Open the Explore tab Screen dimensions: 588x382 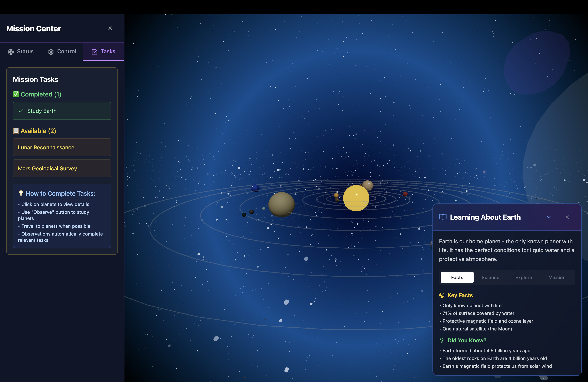coord(523,278)
